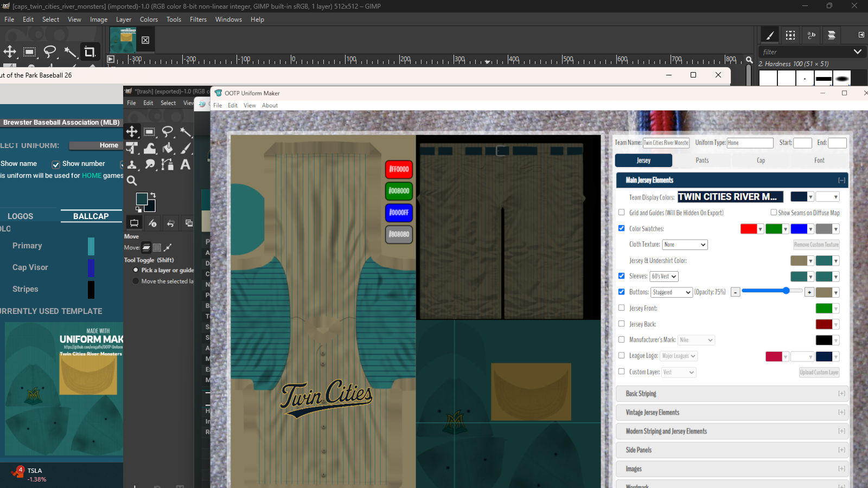Activate the Smudge tool in the trash GIMP window
Viewport: 868px width, 488px height.
(150, 164)
